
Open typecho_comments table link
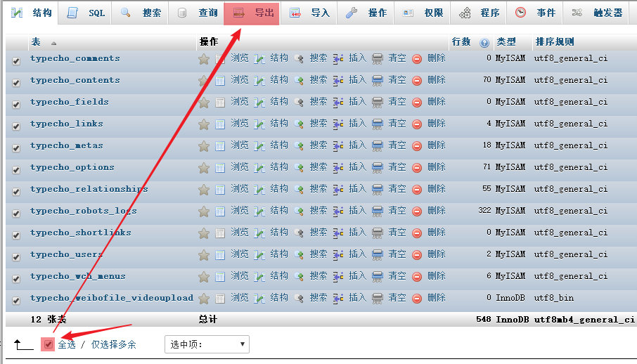coord(75,58)
